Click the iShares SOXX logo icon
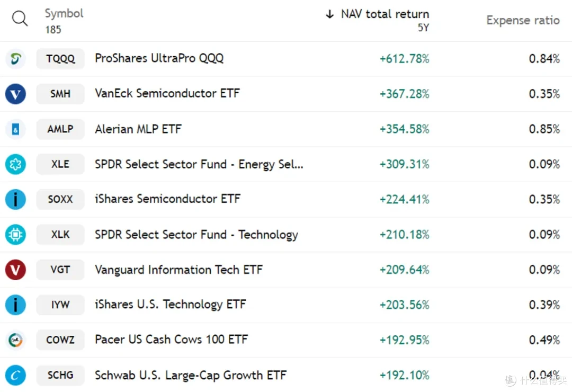The width and height of the screenshot is (572, 392). [15, 200]
